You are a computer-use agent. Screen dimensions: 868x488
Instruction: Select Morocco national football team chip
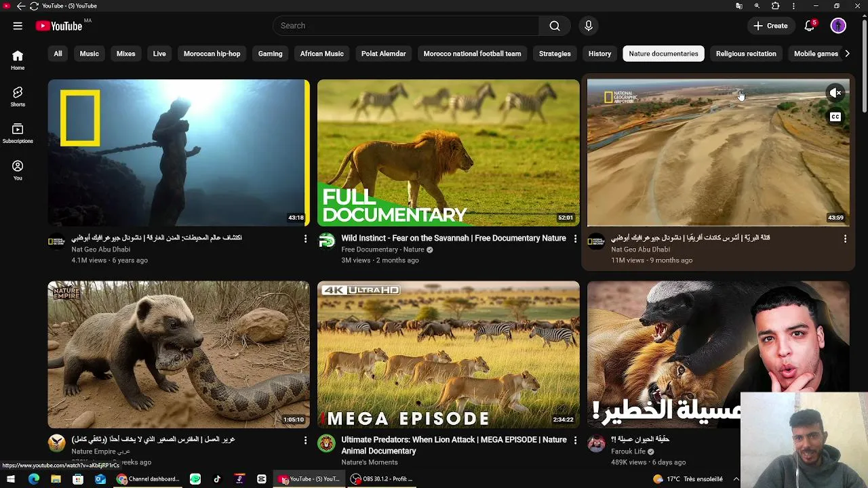[x=472, y=54]
